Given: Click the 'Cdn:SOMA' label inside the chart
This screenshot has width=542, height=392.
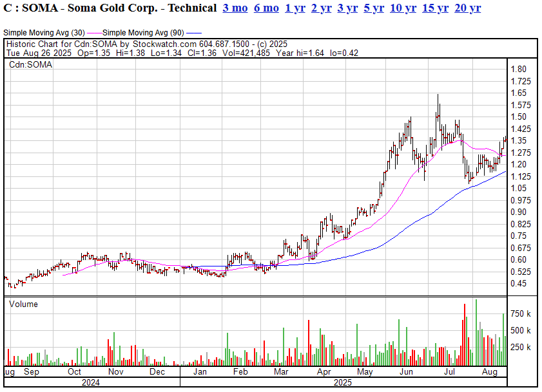Looking at the screenshot, I should [x=30, y=65].
